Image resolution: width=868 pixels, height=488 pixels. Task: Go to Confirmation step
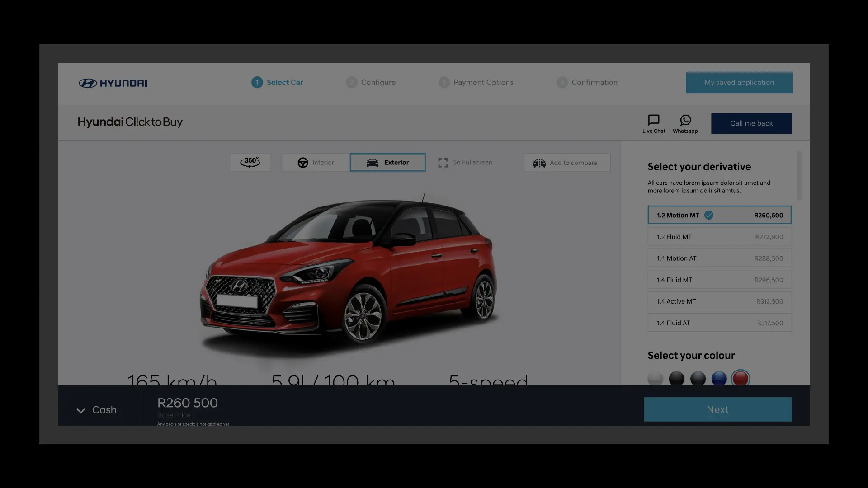point(587,83)
